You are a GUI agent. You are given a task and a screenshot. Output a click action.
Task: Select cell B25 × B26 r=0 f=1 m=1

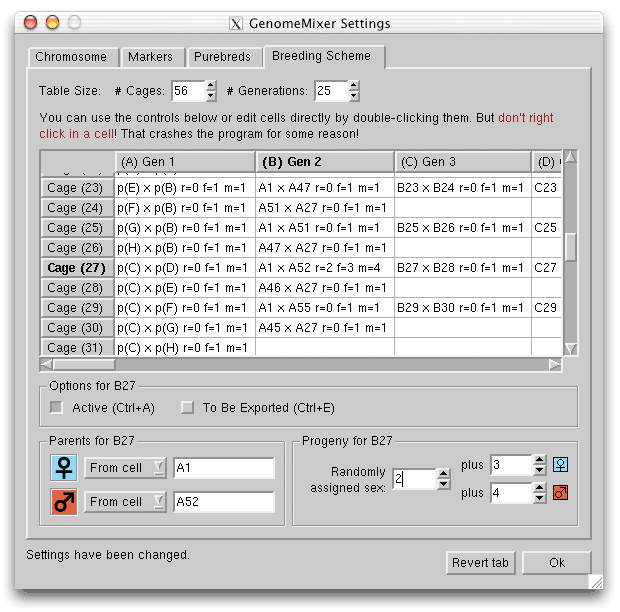[463, 228]
